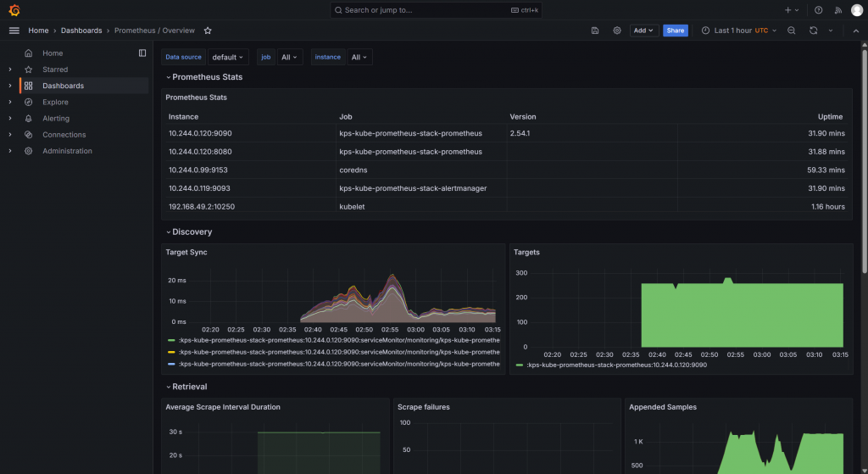The width and height of the screenshot is (868, 474).
Task: Collapse the Prometheus Stats row
Action: point(204,77)
